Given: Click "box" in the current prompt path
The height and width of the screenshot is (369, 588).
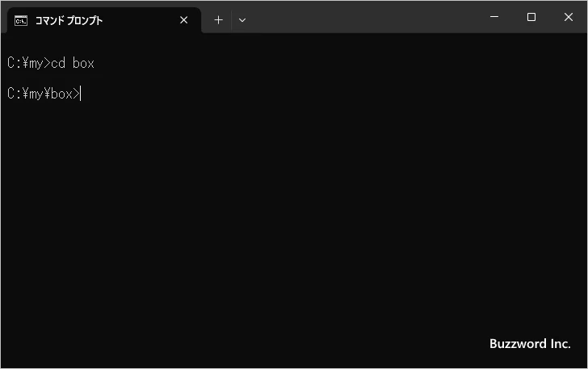Looking at the screenshot, I should [x=61, y=94].
